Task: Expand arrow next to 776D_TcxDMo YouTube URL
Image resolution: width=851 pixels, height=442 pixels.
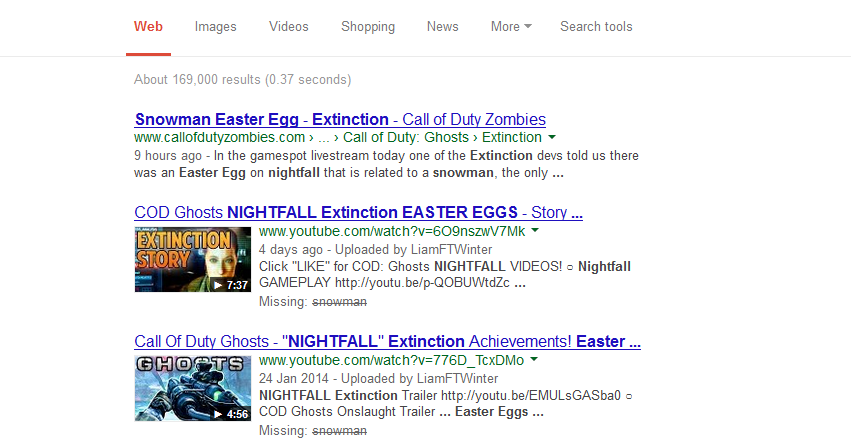Action: click(534, 359)
